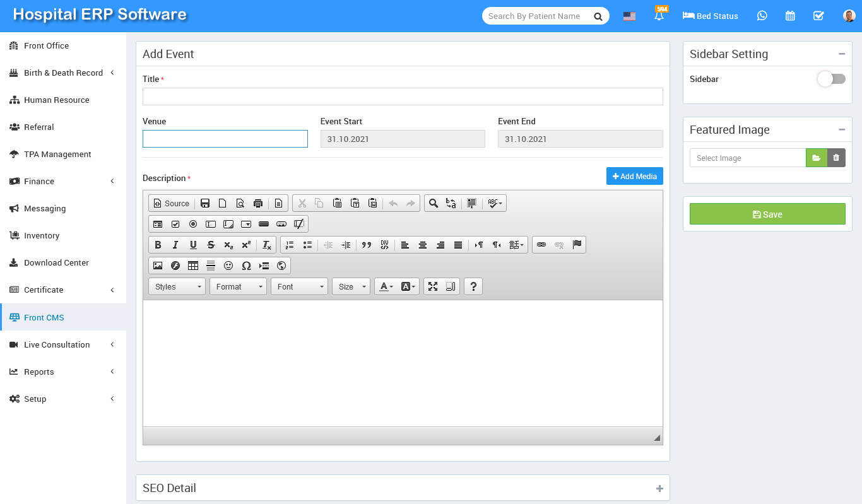This screenshot has width=862, height=504.
Task: Insert a table using the table icon
Action: pyautogui.click(x=193, y=266)
